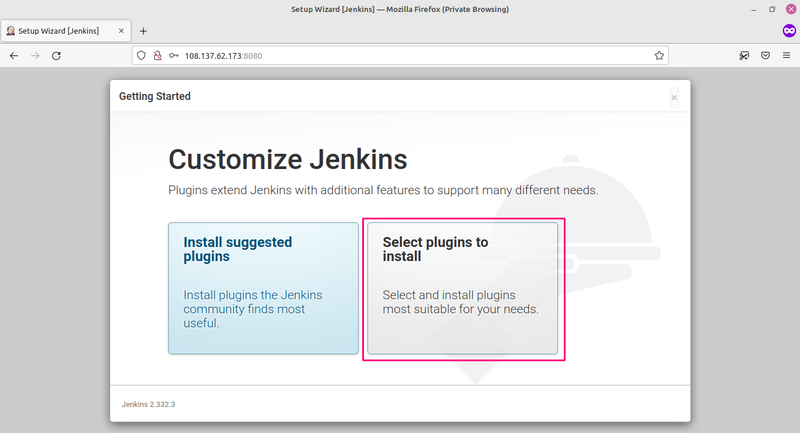This screenshot has width=800, height=433.
Task: Close the Firefox window
Action: point(791,9)
